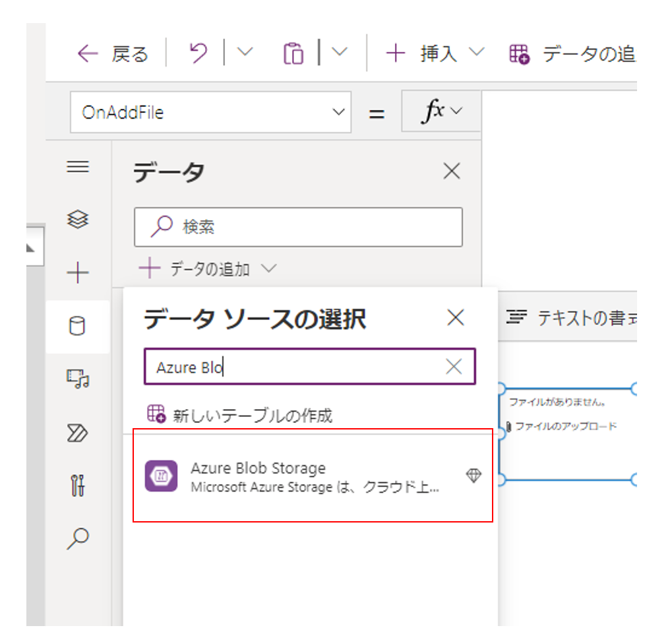Click the 戻る back button
Viewport: 672px width, 634px height.
113,53
